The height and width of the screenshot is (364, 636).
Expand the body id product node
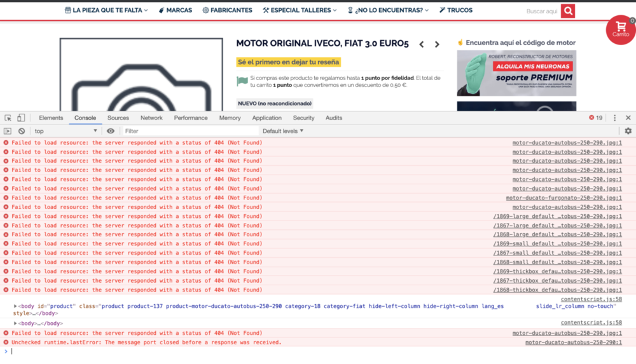(x=15, y=306)
